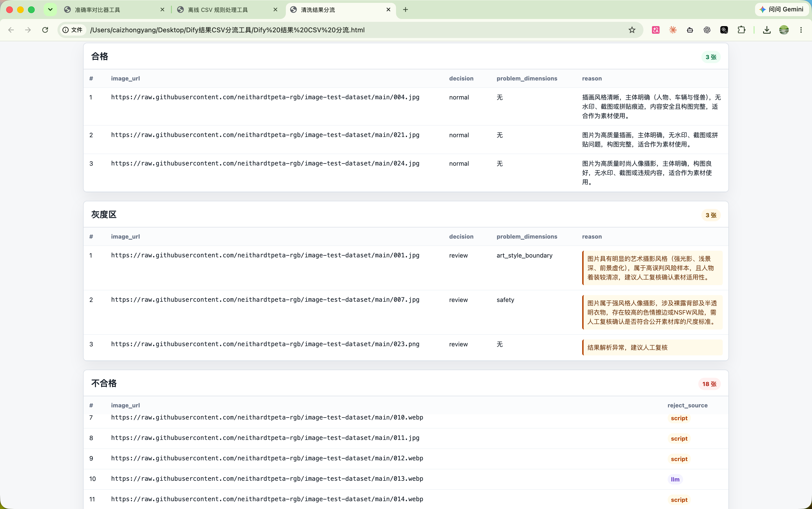Close the 清洗结果分流 tab

388,10
